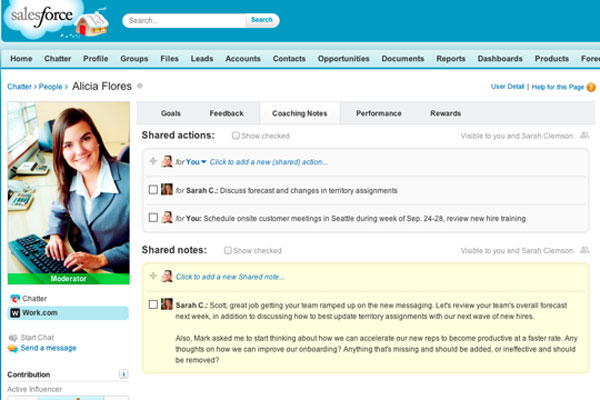Click the plus icon in Shared notes
This screenshot has height=400, width=600.
point(153,276)
